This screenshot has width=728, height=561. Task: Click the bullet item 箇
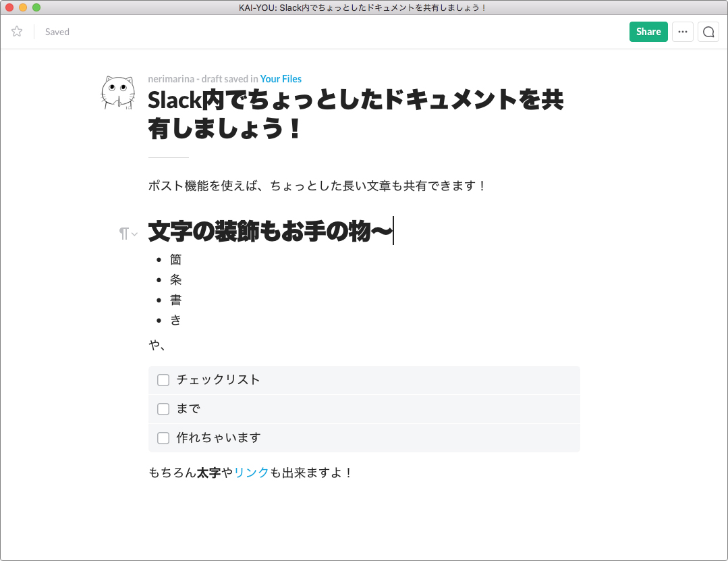click(175, 259)
